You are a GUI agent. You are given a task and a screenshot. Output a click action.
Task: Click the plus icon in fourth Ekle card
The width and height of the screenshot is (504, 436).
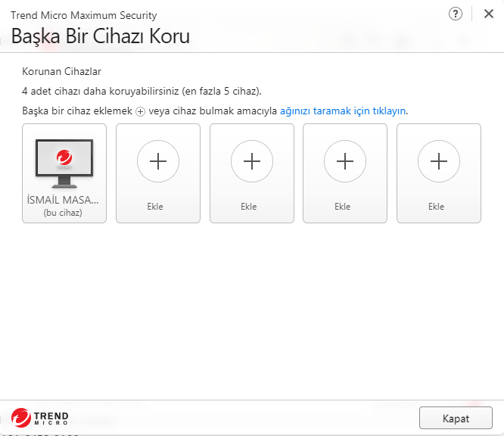pyautogui.click(x=439, y=161)
